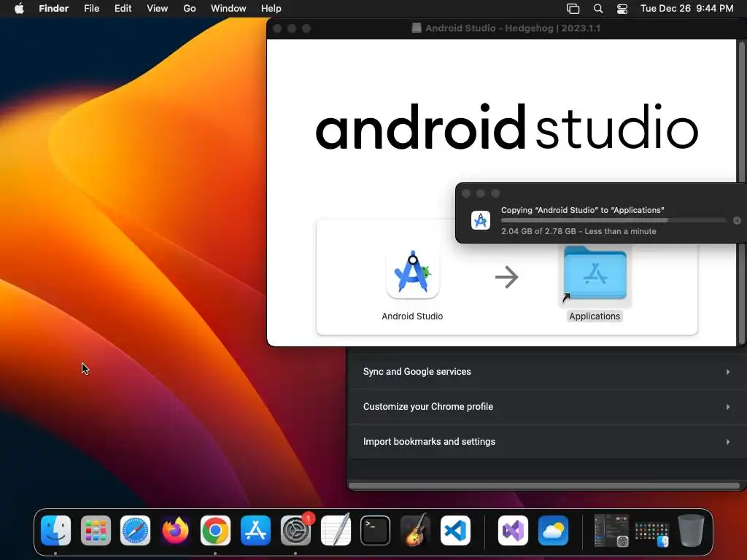The height and width of the screenshot is (560, 747).
Task: Open minimized System Settings window in Dock
Action: [612, 531]
